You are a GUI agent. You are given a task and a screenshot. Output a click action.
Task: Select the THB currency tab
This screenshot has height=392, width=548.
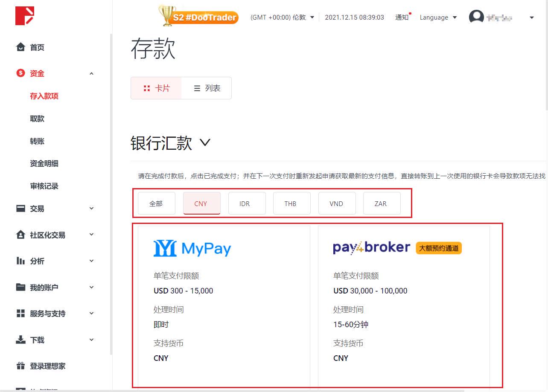291,203
